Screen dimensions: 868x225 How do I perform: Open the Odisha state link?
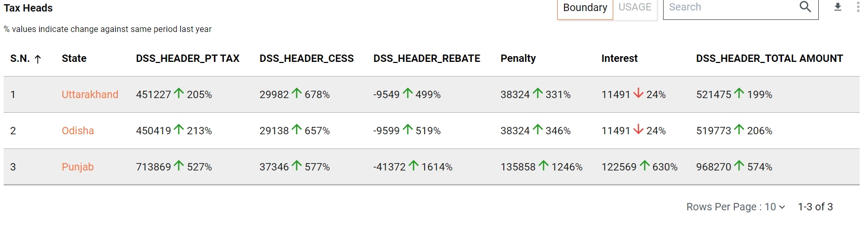tap(78, 131)
